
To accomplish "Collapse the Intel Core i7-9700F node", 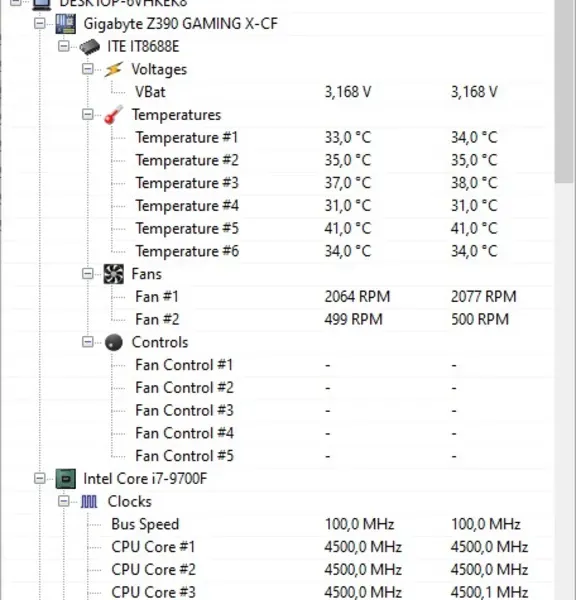I will [x=39, y=478].
